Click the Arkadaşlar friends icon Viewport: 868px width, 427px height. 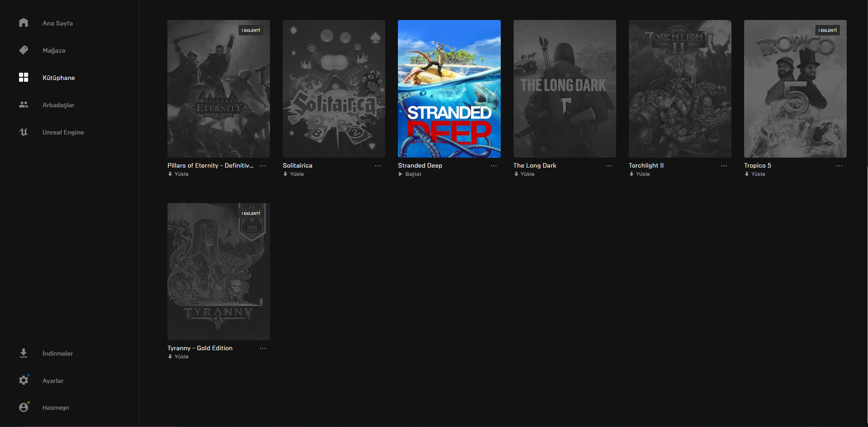tap(24, 104)
